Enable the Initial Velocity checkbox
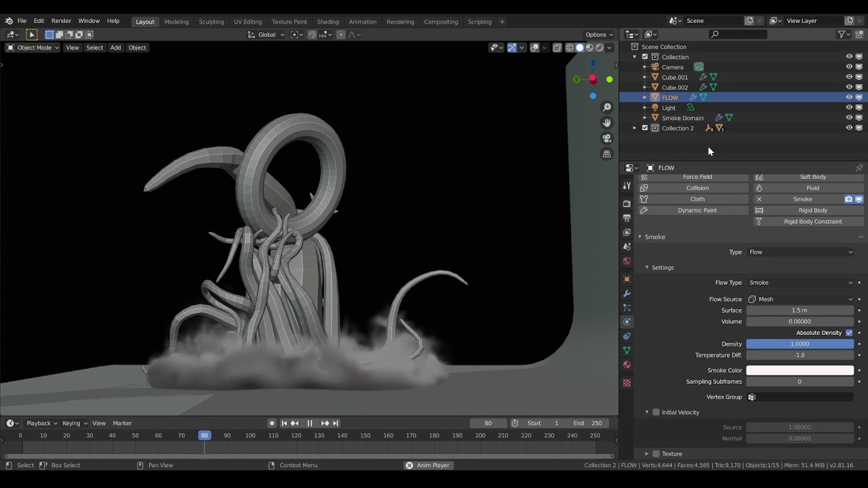Viewport: 868px width, 488px height. pos(656,412)
